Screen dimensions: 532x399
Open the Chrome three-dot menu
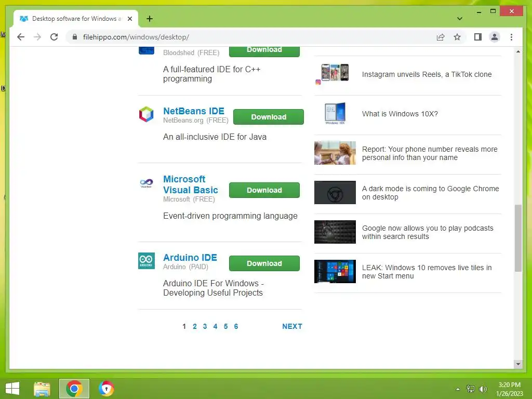point(511,37)
